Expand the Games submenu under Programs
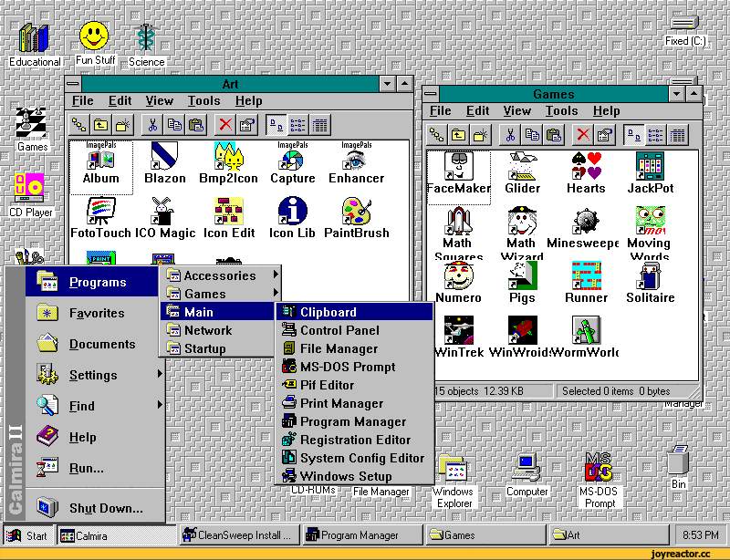 222,294
